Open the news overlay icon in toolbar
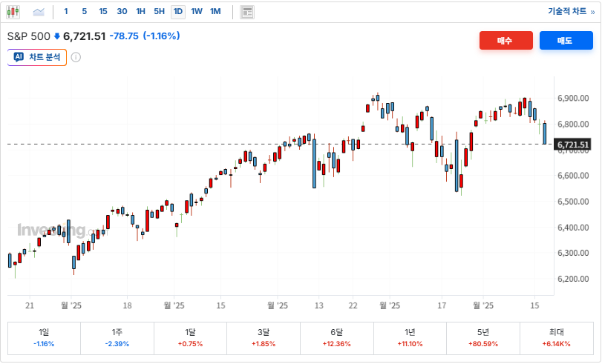This screenshot has width=602, height=364. click(x=247, y=13)
